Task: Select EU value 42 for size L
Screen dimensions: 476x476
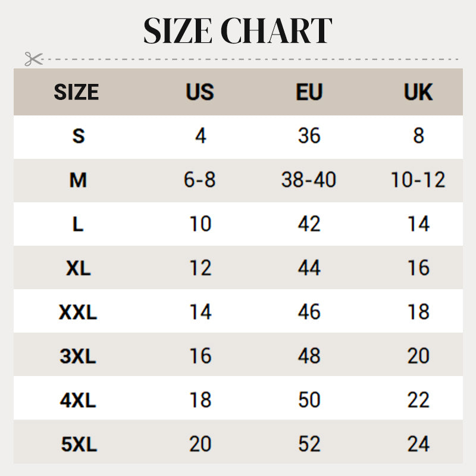Action: click(x=309, y=224)
